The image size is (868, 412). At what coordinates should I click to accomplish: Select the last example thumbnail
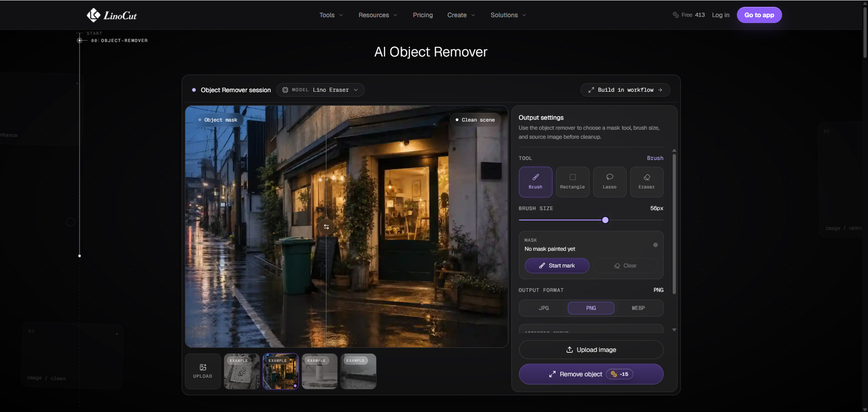359,371
